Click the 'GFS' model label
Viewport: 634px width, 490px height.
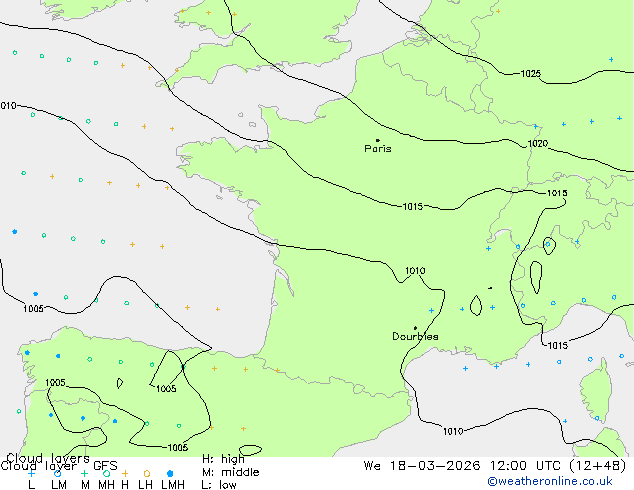tap(105, 466)
